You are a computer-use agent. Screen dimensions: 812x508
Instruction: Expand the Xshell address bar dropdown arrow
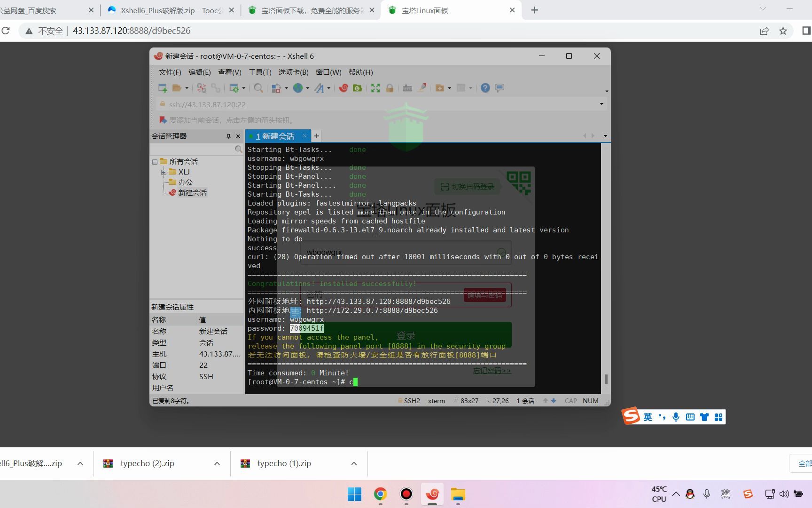(x=601, y=104)
